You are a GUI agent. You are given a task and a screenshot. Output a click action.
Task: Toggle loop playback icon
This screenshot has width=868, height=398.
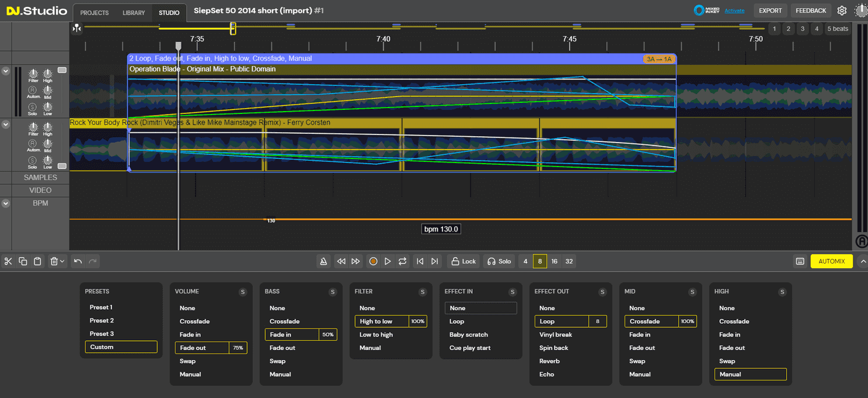(402, 261)
